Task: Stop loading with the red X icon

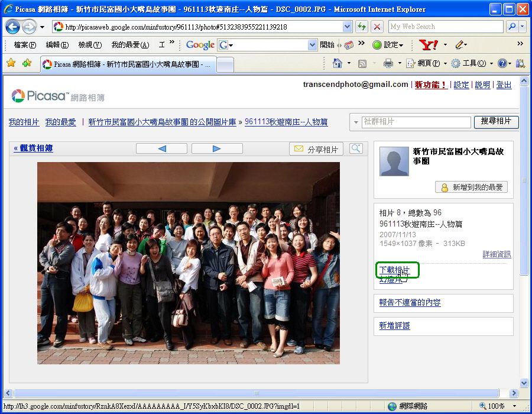Action: (377, 27)
